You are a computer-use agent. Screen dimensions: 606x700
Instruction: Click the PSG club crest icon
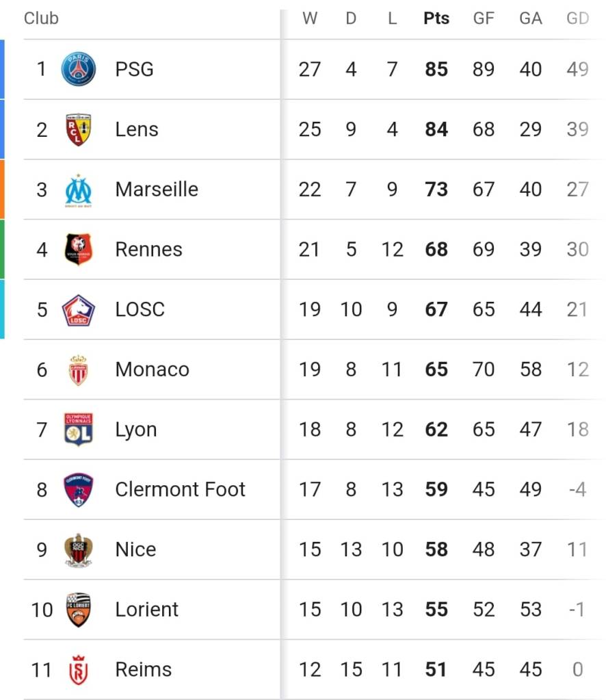tap(78, 69)
